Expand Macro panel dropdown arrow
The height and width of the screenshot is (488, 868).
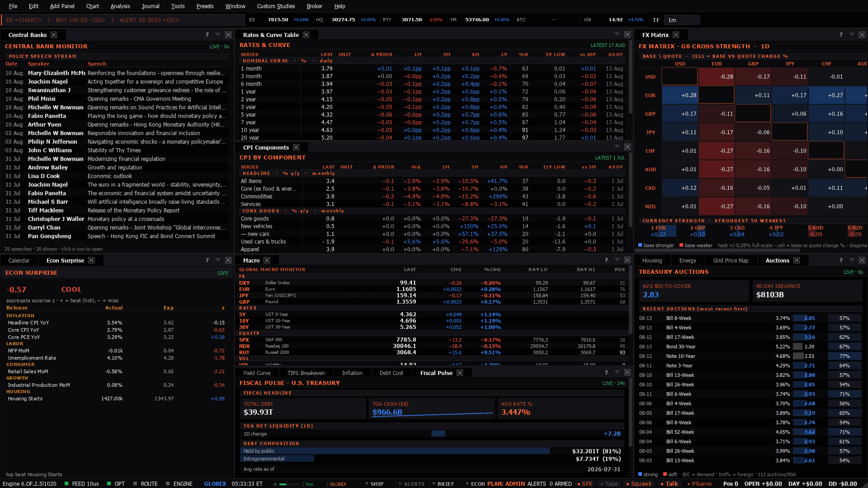(617, 260)
